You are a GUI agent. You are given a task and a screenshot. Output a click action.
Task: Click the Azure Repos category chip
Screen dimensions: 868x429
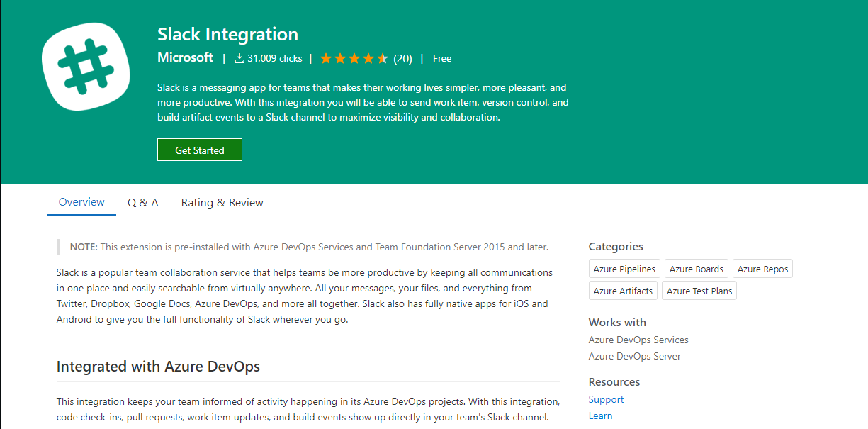pos(762,268)
